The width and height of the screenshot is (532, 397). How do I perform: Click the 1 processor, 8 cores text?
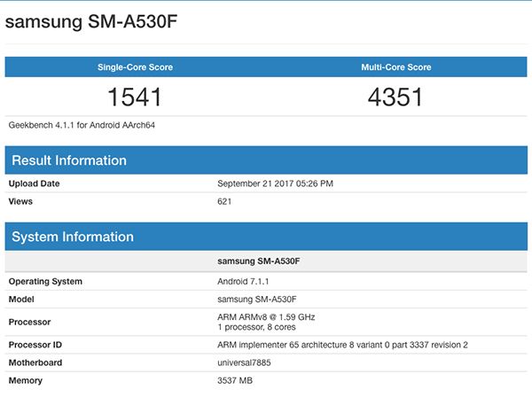pos(256,327)
